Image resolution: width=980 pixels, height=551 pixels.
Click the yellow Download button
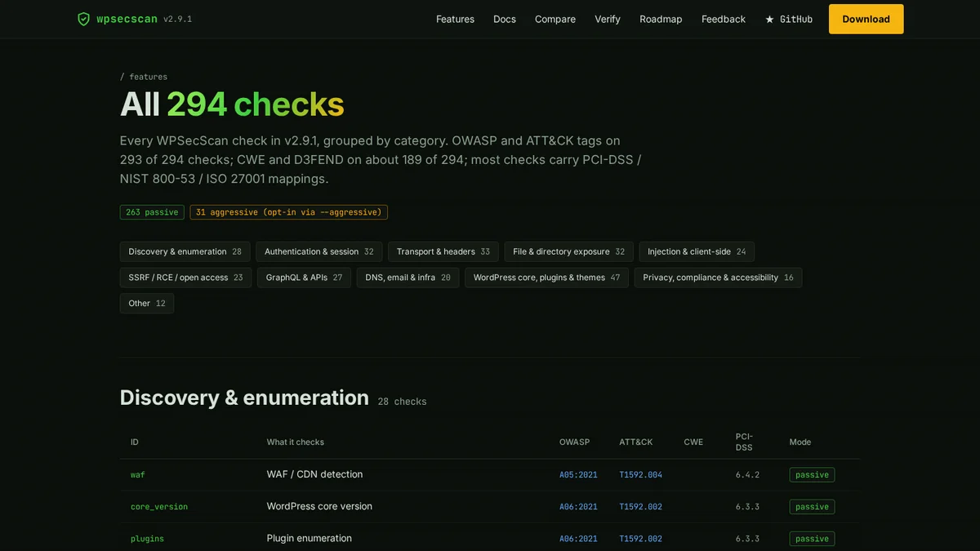pyautogui.click(x=866, y=19)
